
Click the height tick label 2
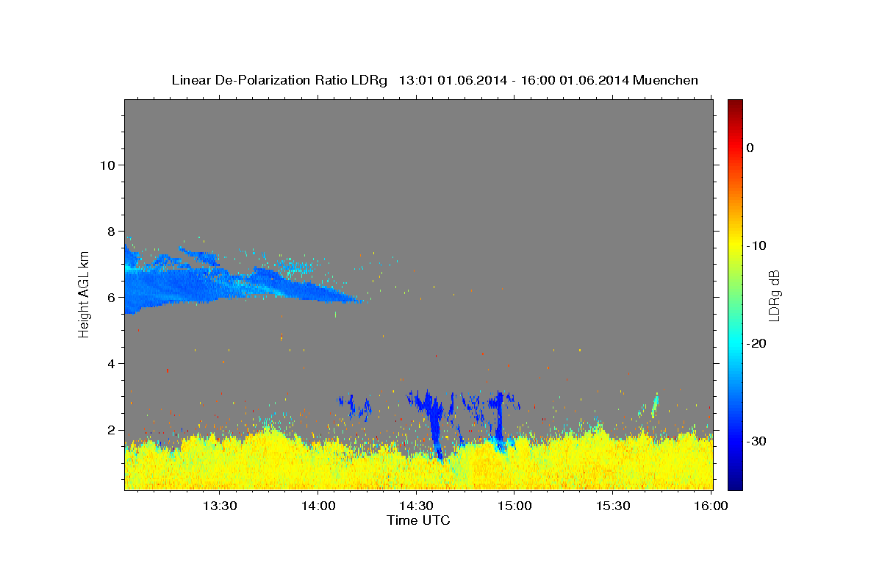tap(112, 430)
